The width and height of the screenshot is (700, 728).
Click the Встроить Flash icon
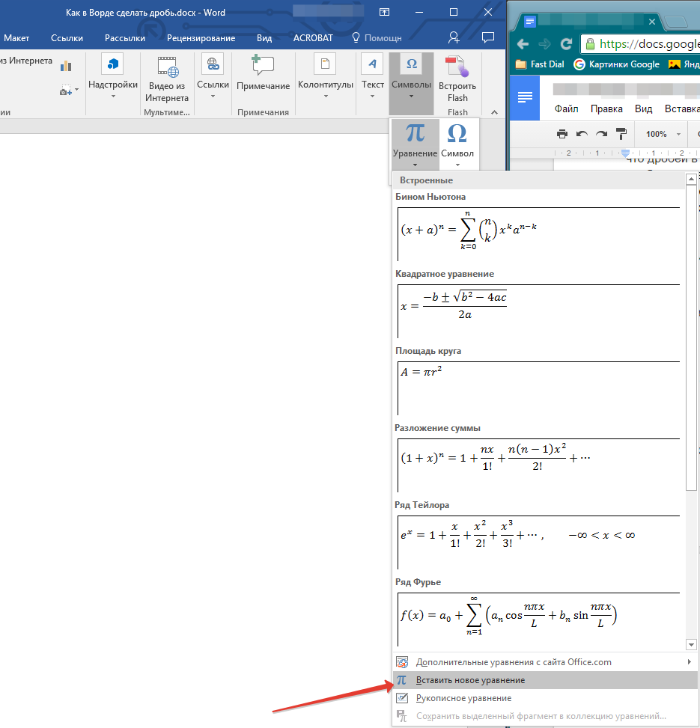[x=457, y=67]
